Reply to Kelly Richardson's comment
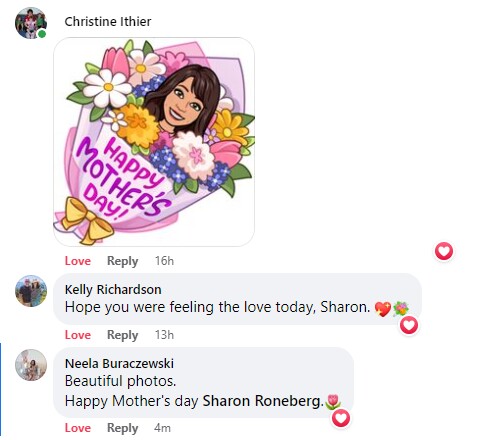 click(122, 335)
